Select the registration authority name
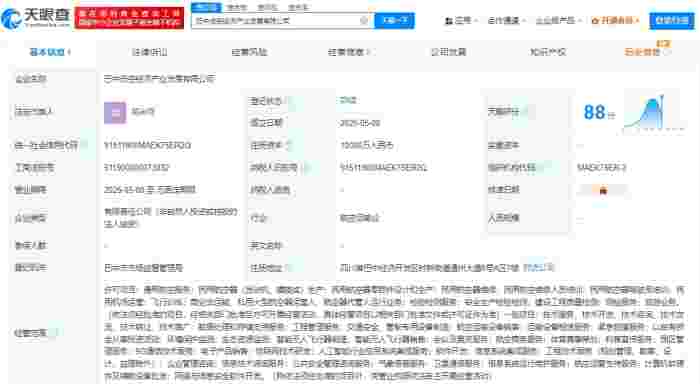This screenshot has height=384, width=700. 144,267
